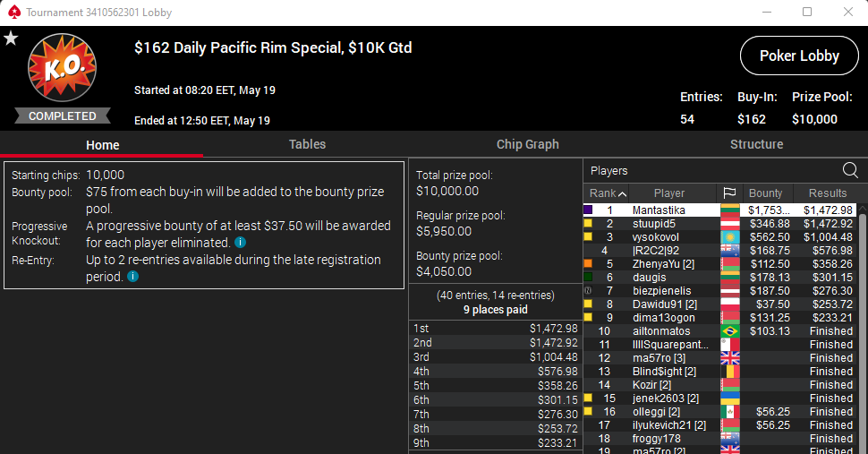Image resolution: width=868 pixels, height=454 pixels.
Task: Click the favorite star icon
Action: pyautogui.click(x=11, y=39)
